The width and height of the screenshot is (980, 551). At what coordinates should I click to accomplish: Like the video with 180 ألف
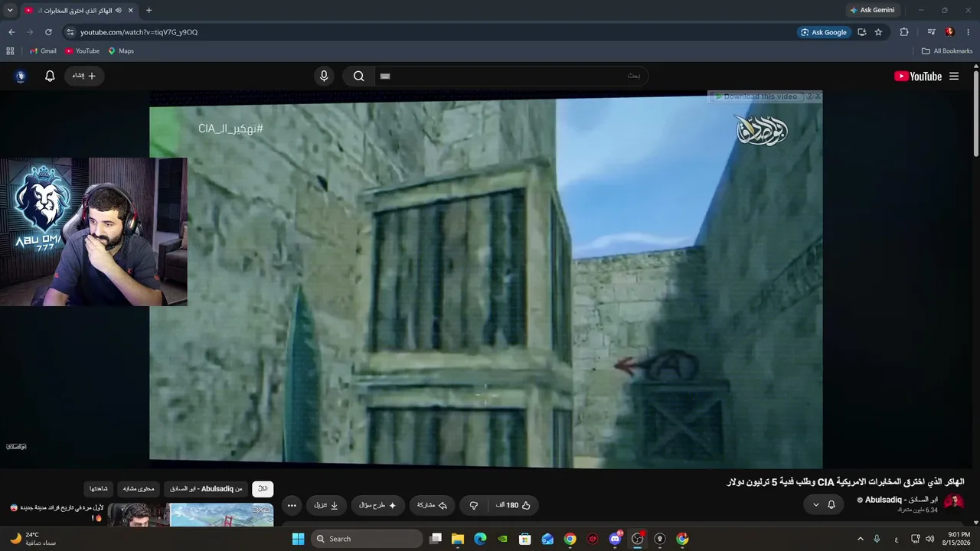pos(513,505)
